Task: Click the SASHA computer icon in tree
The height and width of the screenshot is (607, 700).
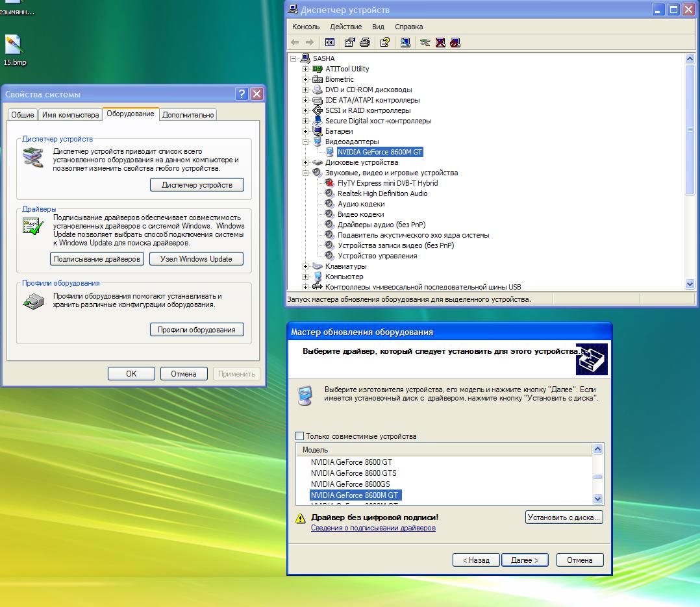Action: 305,58
